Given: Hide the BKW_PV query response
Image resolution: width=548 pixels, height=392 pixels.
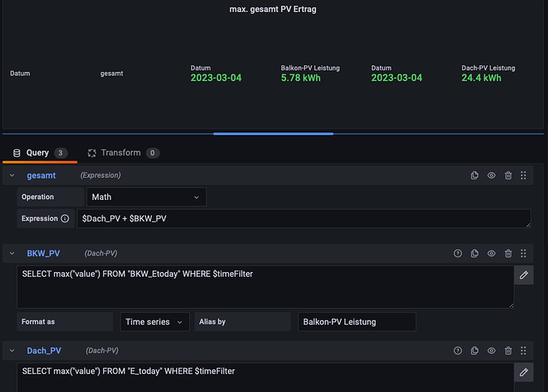Looking at the screenshot, I should (x=492, y=253).
